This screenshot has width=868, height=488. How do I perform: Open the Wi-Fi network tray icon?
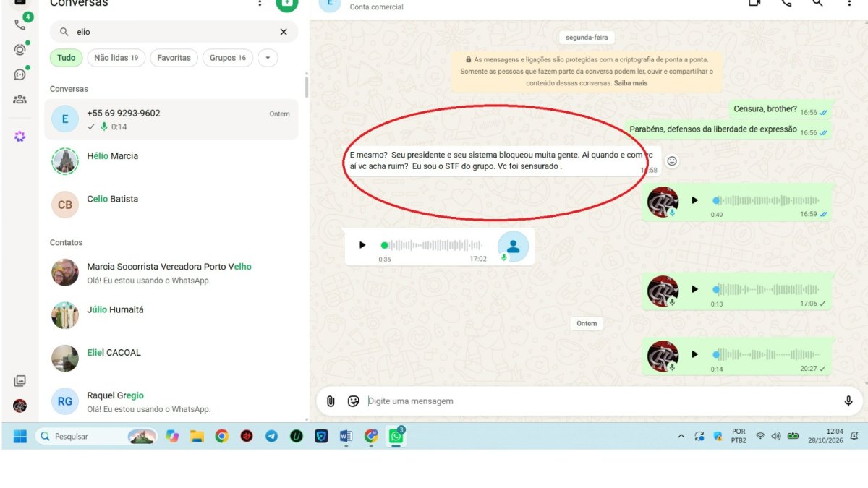760,436
